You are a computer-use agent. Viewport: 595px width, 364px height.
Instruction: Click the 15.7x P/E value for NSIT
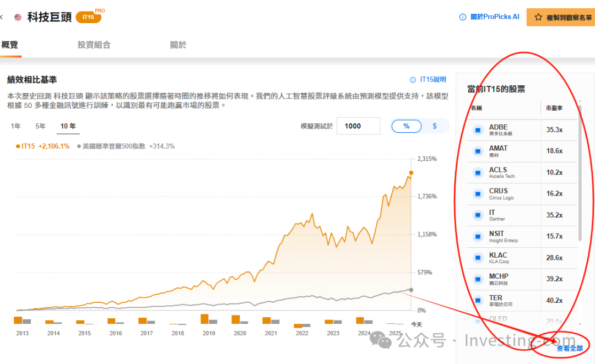click(x=554, y=237)
